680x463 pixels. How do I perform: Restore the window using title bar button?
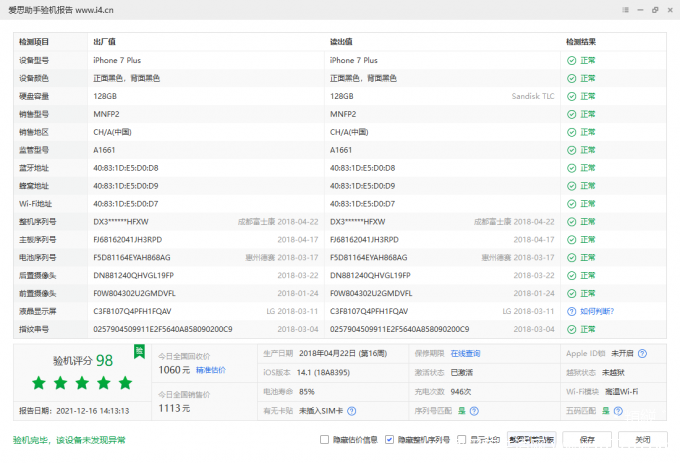pyautogui.click(x=655, y=10)
